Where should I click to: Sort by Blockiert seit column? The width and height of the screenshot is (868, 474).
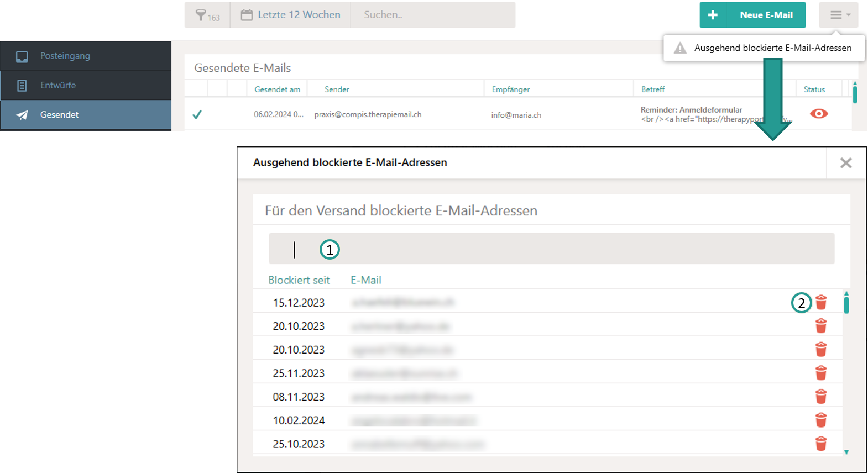pos(299,280)
